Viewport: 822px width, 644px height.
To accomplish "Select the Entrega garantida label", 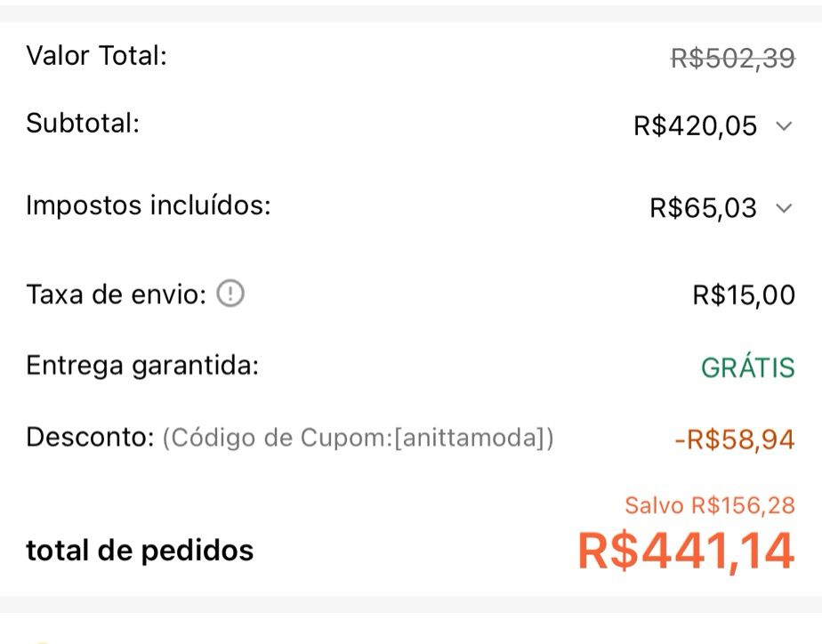I will 142,365.
